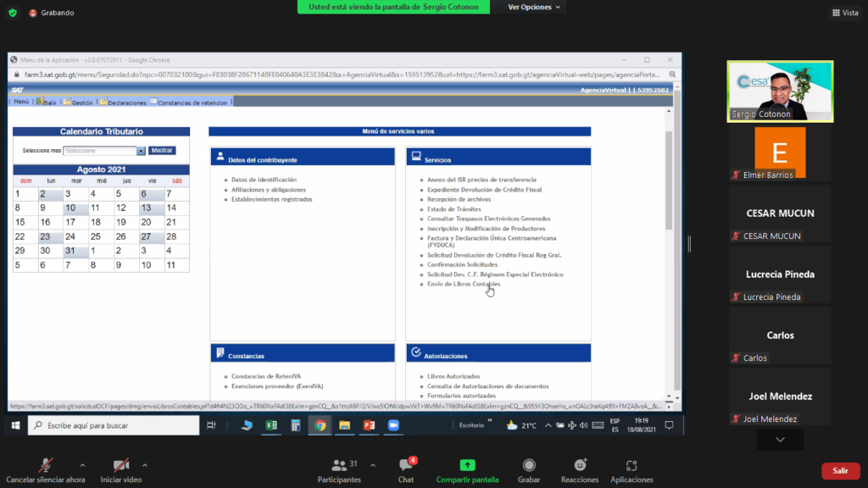
Task: Switch layout using the Vista icon
Action: click(843, 13)
